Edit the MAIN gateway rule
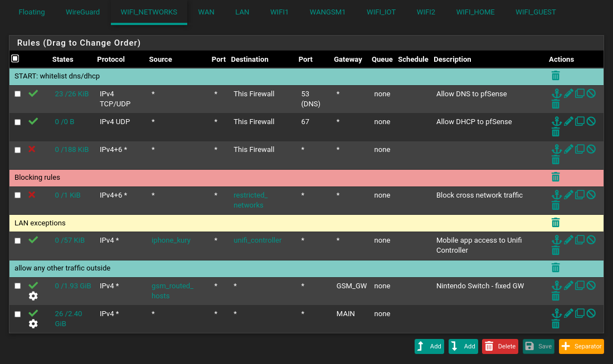This screenshot has height=364, width=613. (x=568, y=313)
